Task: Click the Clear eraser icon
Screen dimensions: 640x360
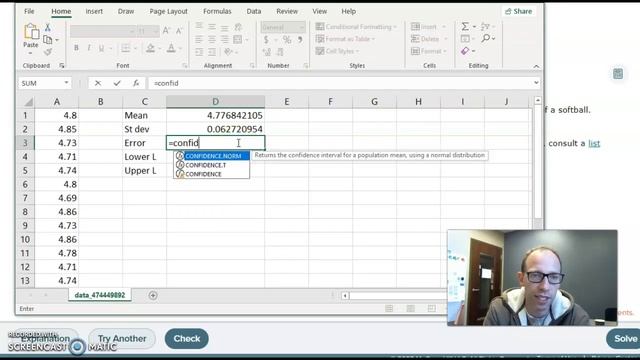Action: click(465, 51)
